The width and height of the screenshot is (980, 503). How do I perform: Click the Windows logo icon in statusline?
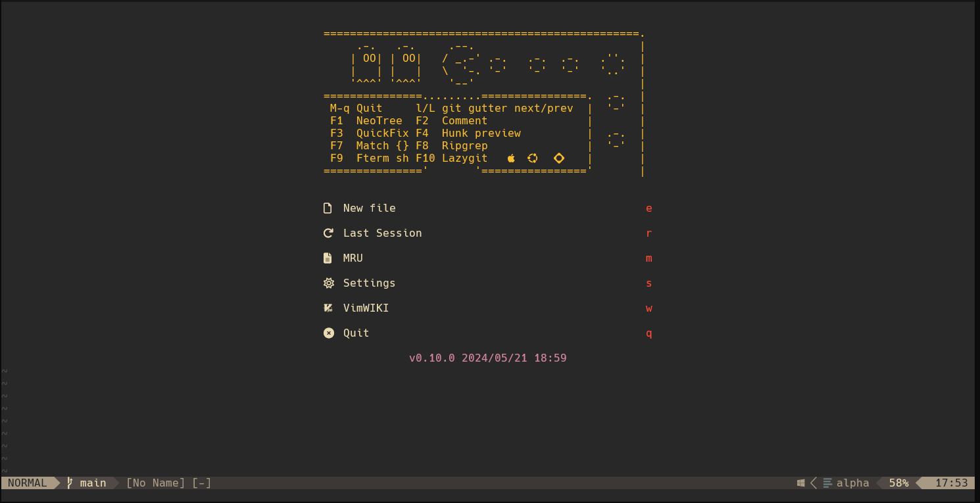[x=800, y=483]
